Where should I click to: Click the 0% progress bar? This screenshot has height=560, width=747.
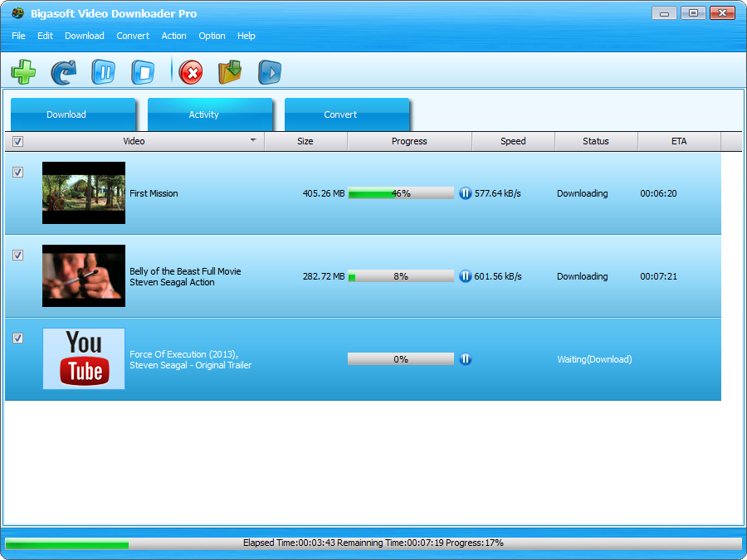tap(401, 358)
